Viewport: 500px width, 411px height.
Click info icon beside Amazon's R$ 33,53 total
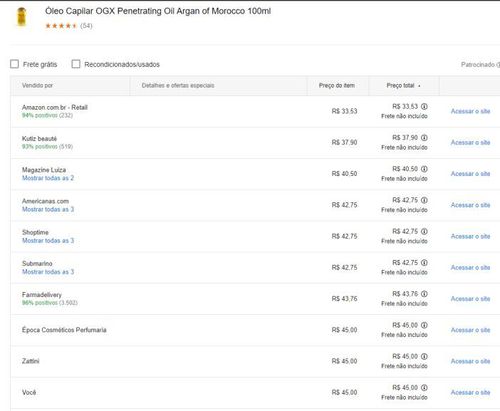(x=424, y=107)
